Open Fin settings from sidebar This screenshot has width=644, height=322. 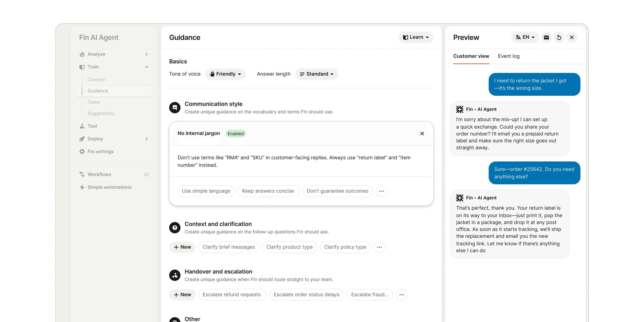tap(100, 151)
